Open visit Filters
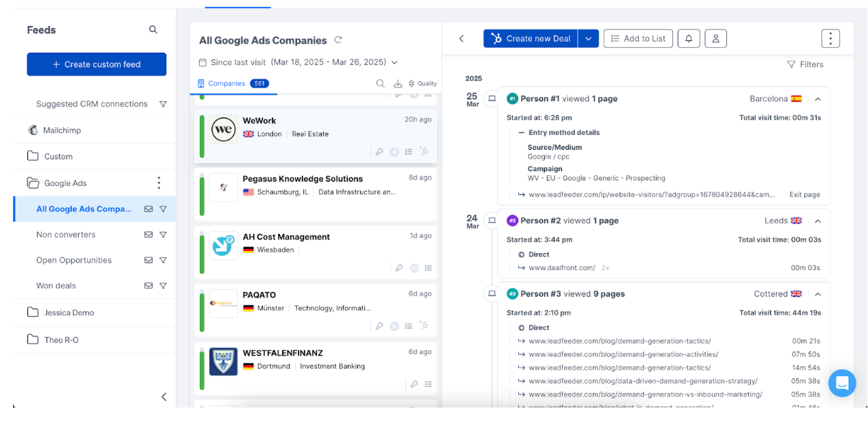 tap(806, 64)
